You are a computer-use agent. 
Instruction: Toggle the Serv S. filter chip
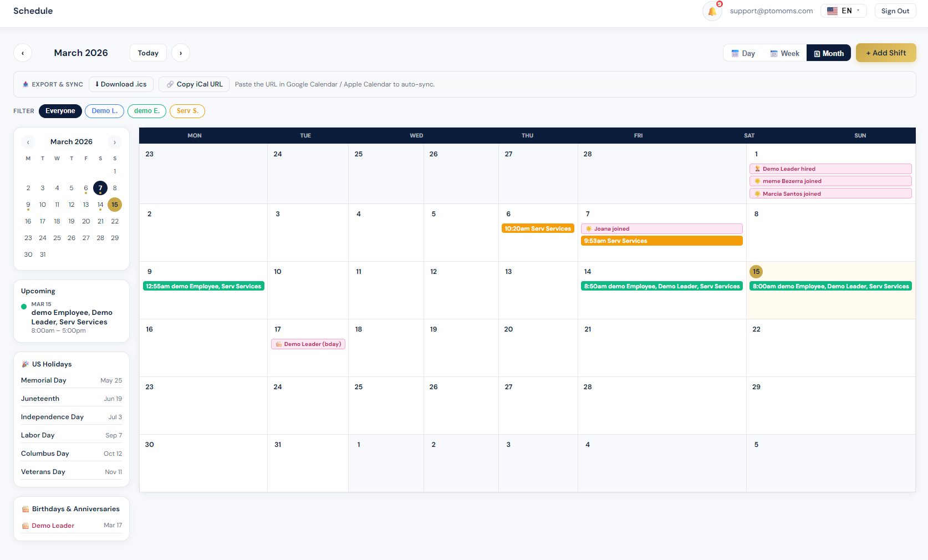pyautogui.click(x=187, y=111)
